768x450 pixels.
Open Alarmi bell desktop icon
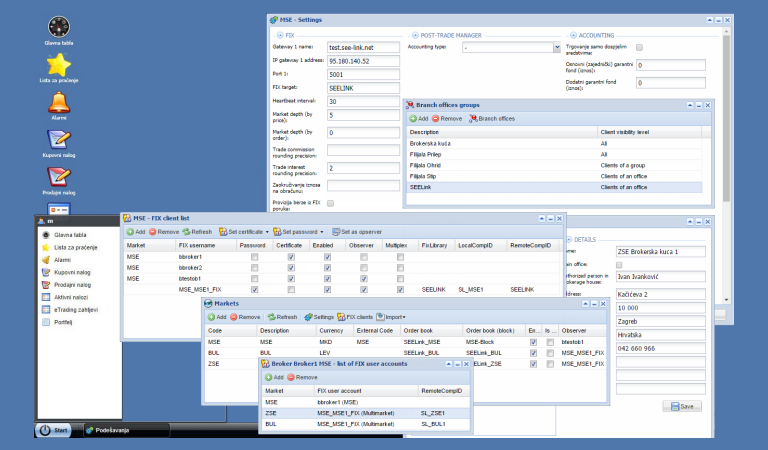[58, 103]
